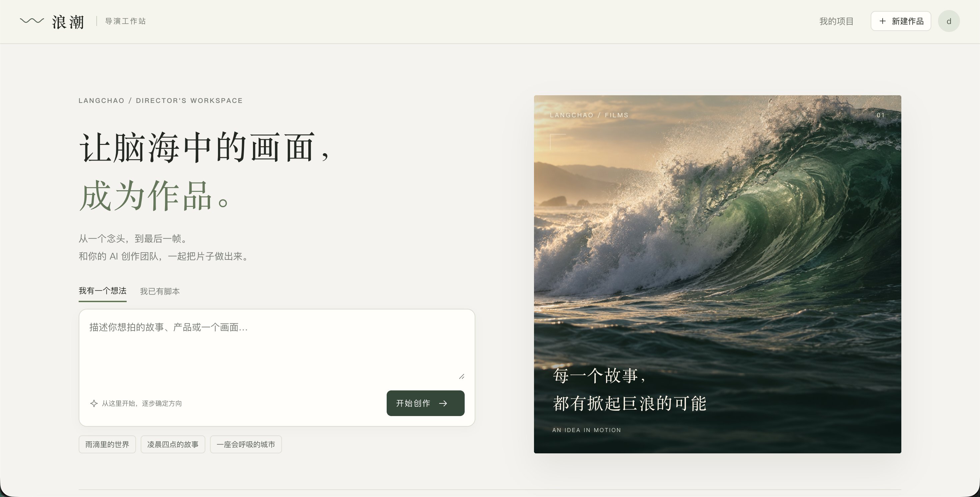The image size is (980, 497).
Task: Click the AN IDEA IN MOTION text
Action: pos(586,430)
